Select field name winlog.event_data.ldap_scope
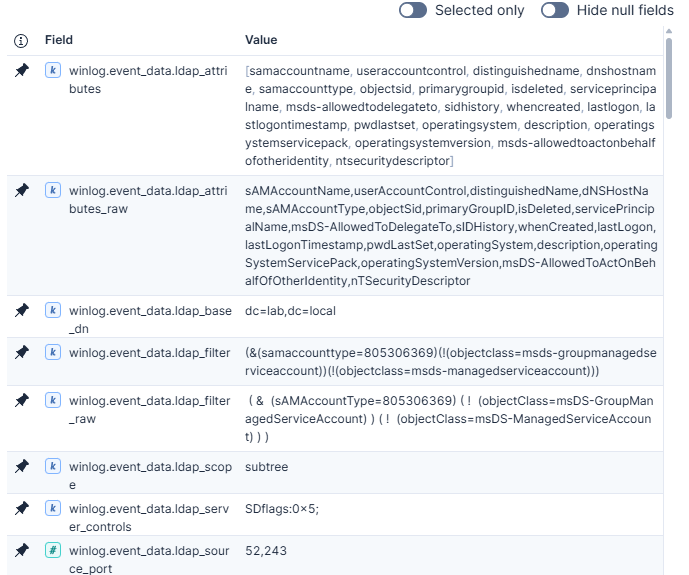This screenshot has width=689, height=575. pyautogui.click(x=150, y=475)
